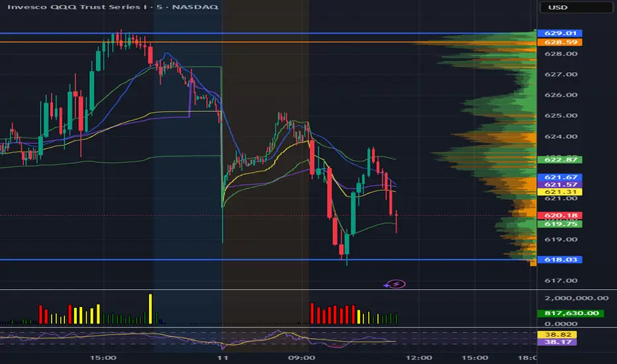This screenshot has height=364, width=617.
Task: Click the purple 621.57 indicator label
Action: [x=560, y=185]
